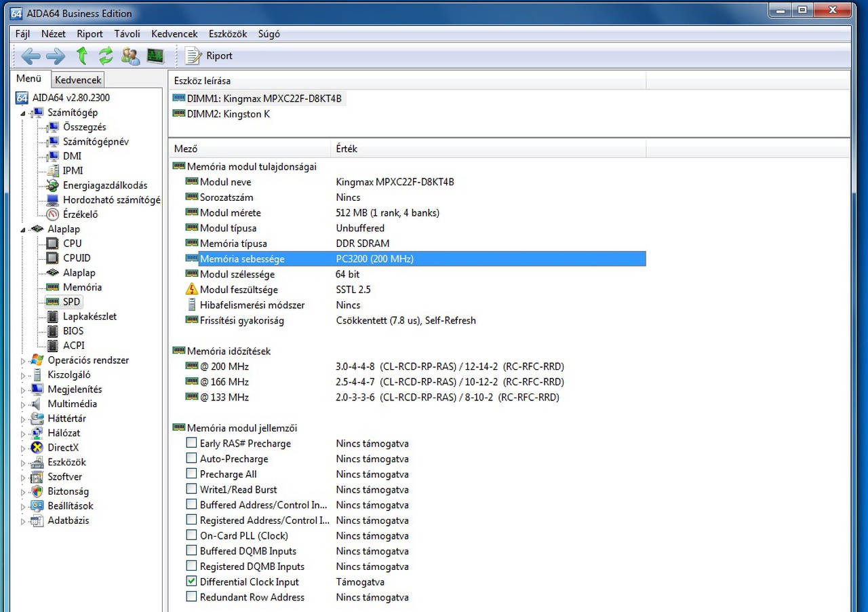Go up one level with green arrow
Image resolution: width=868 pixels, height=612 pixels.
[82, 56]
